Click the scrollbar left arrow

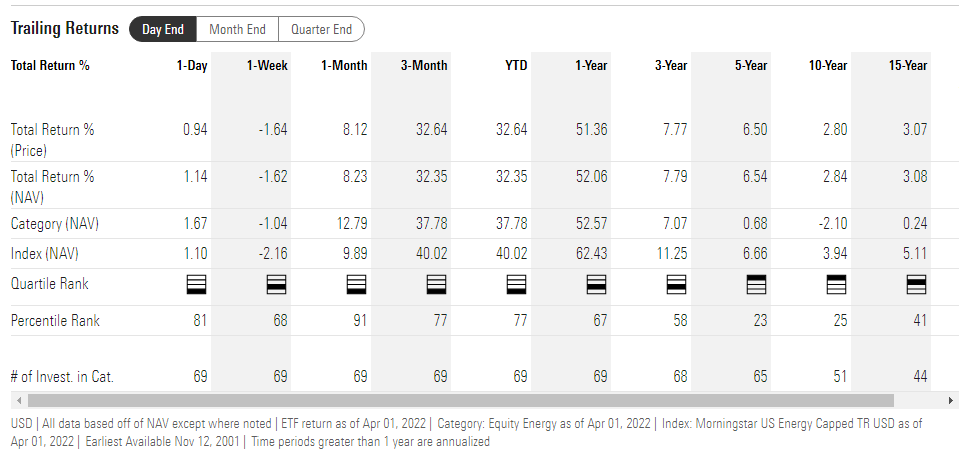[16, 400]
